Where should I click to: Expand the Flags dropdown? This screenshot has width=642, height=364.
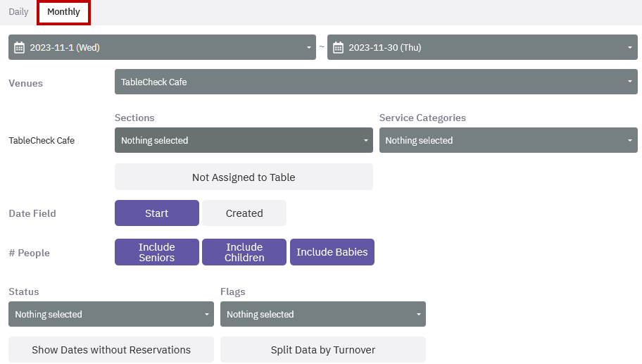(323, 314)
